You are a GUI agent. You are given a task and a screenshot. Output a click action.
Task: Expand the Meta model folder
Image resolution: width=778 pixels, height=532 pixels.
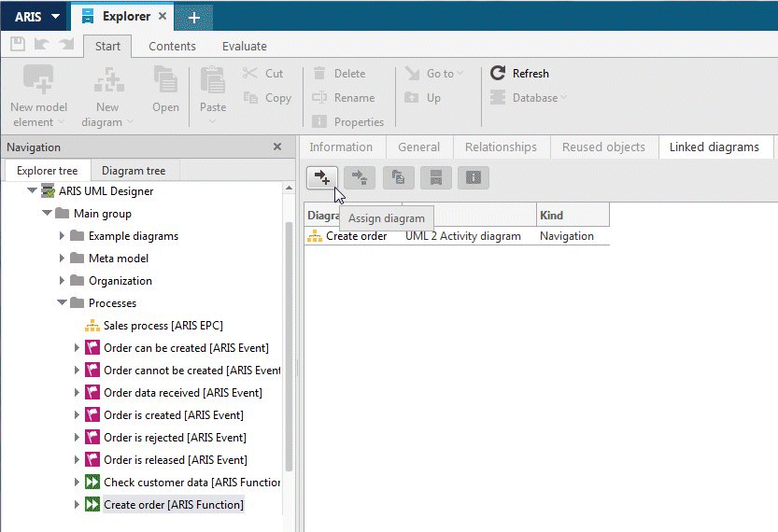point(62,259)
